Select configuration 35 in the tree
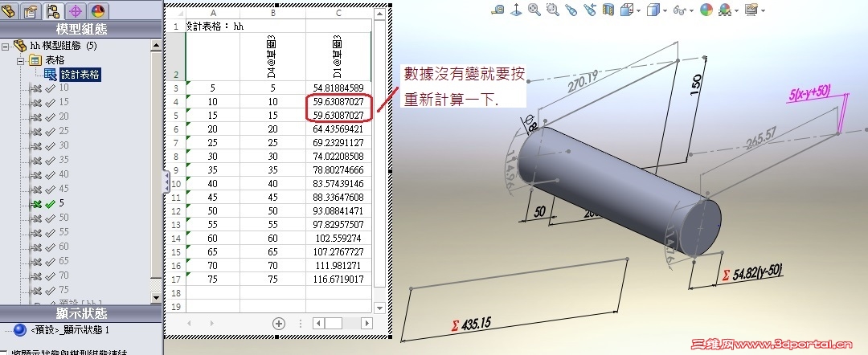 coord(63,159)
